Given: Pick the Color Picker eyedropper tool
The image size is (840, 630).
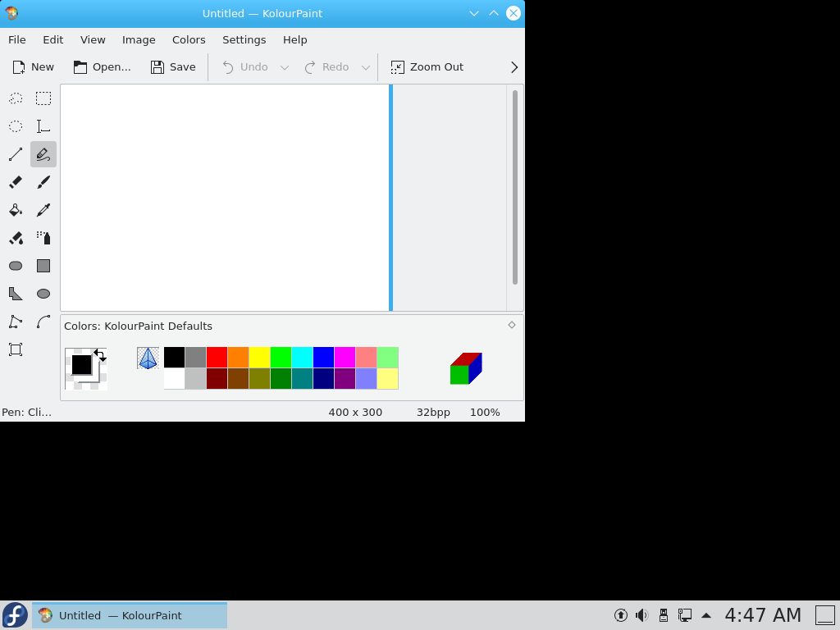Looking at the screenshot, I should click(43, 210).
